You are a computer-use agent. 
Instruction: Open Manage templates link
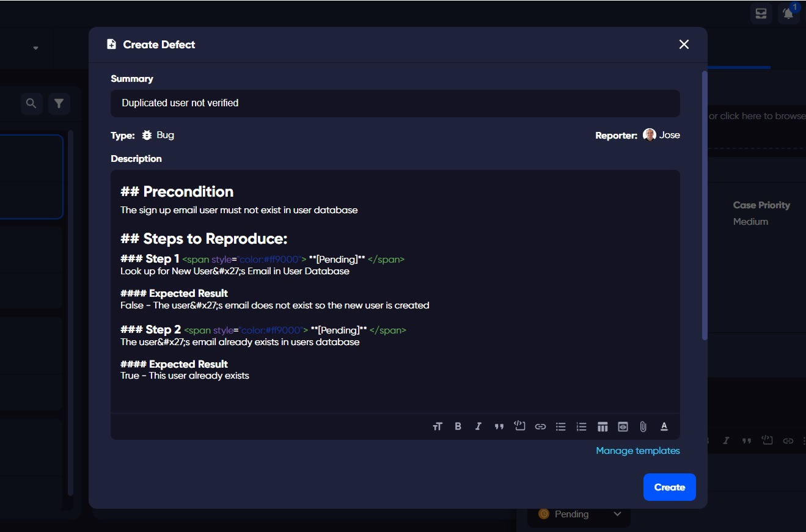[637, 450]
